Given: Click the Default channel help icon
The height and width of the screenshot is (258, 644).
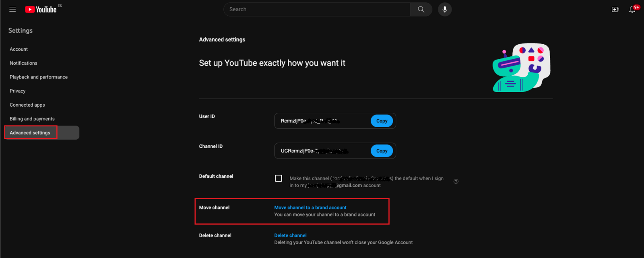Looking at the screenshot, I should [456, 182].
